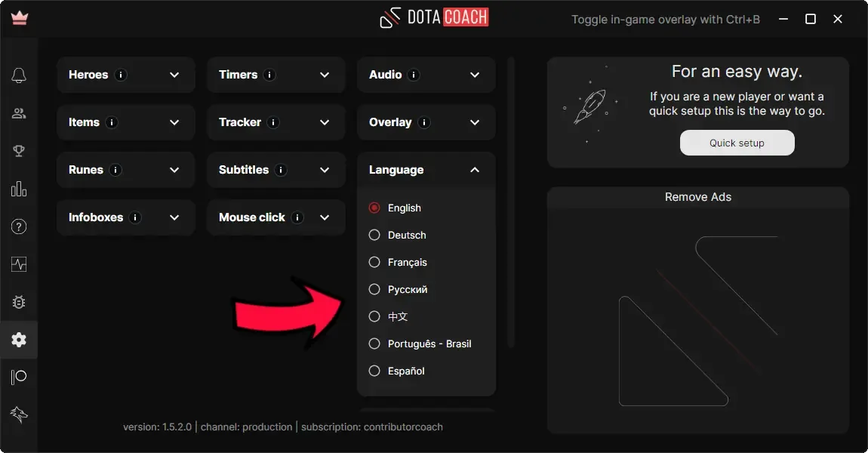Click the info icon next to Heroes
The height and width of the screenshot is (453, 868).
click(x=122, y=75)
